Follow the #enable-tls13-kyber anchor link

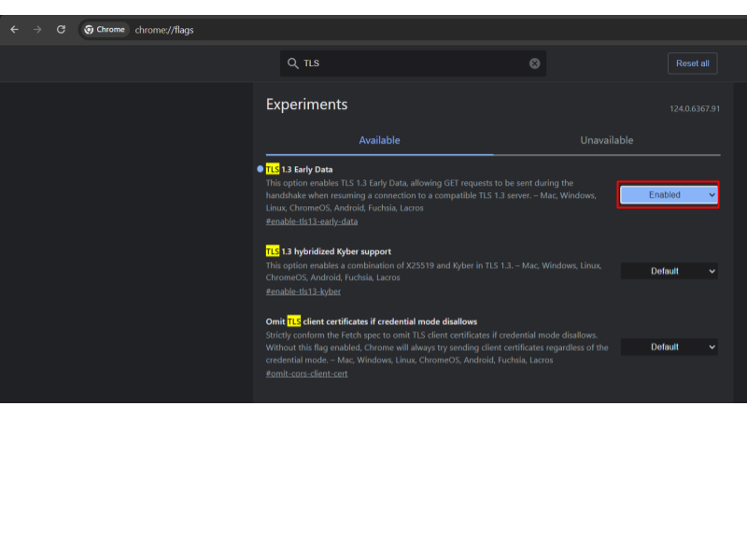(303, 291)
